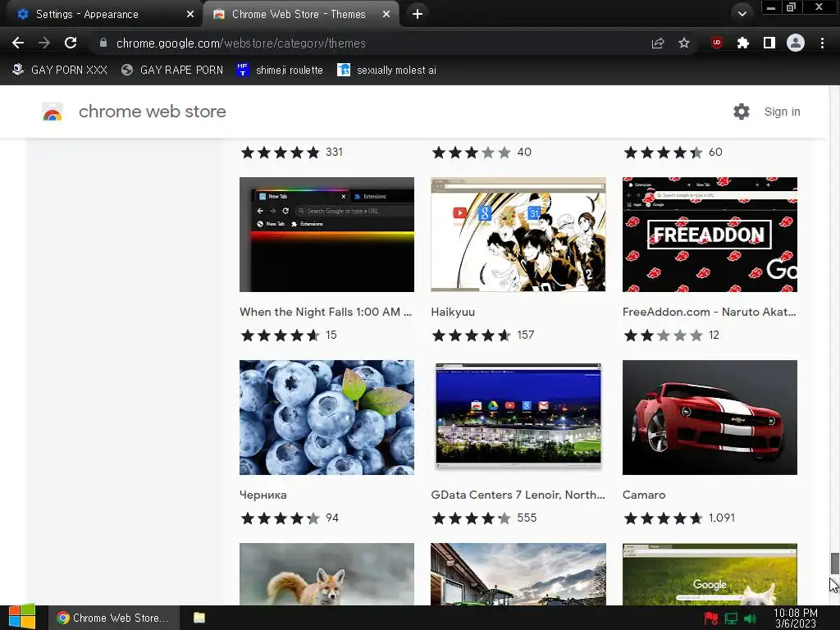This screenshot has width=840, height=630.
Task: Click the GData Centers rating with 555 reviews
Action: [x=484, y=518]
